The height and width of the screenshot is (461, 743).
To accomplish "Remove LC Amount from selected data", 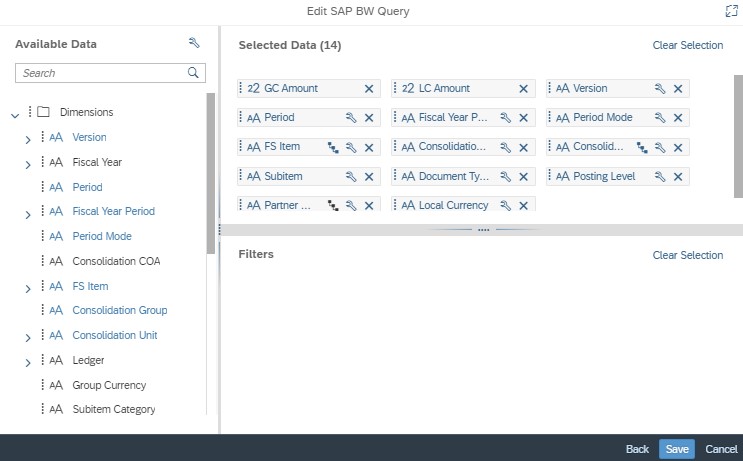I will tap(523, 89).
